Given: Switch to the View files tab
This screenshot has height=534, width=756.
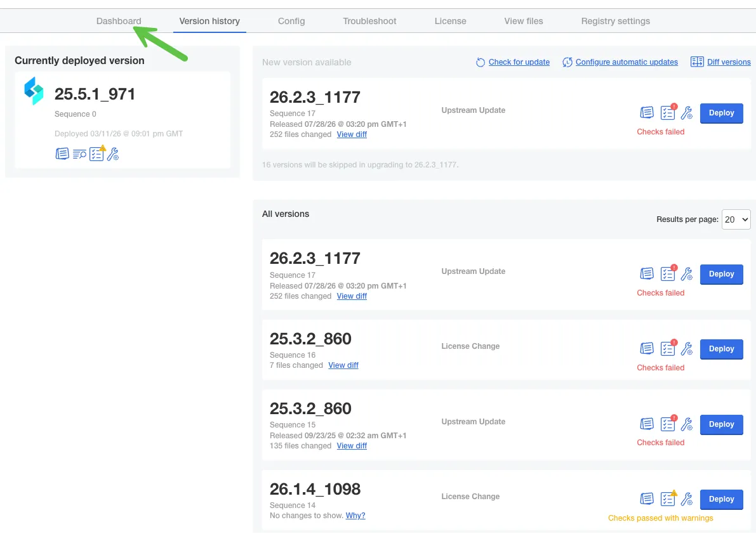Looking at the screenshot, I should tap(524, 21).
